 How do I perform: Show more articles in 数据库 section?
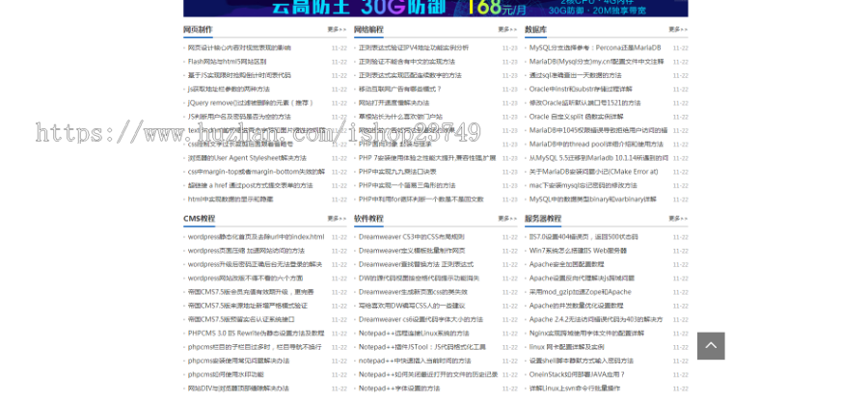(x=678, y=29)
